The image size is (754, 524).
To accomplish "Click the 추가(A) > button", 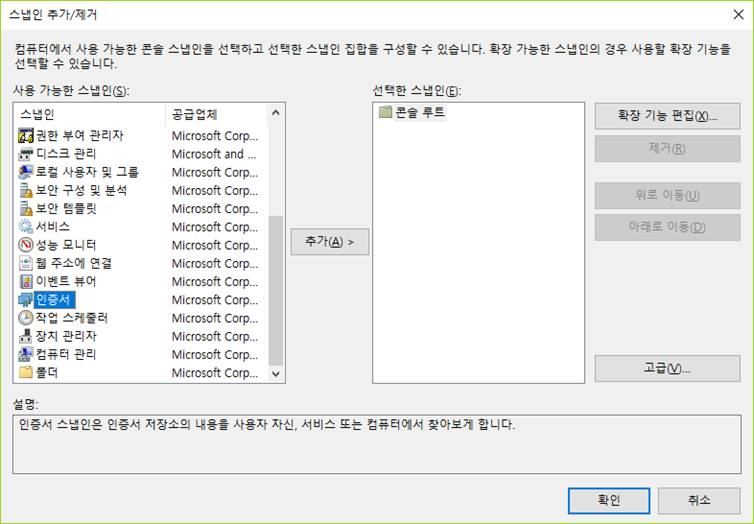I will [330, 242].
